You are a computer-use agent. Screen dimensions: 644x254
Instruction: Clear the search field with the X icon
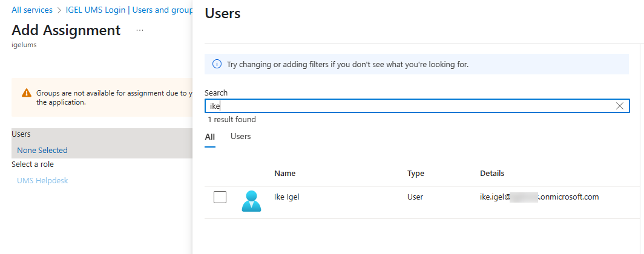(619, 106)
